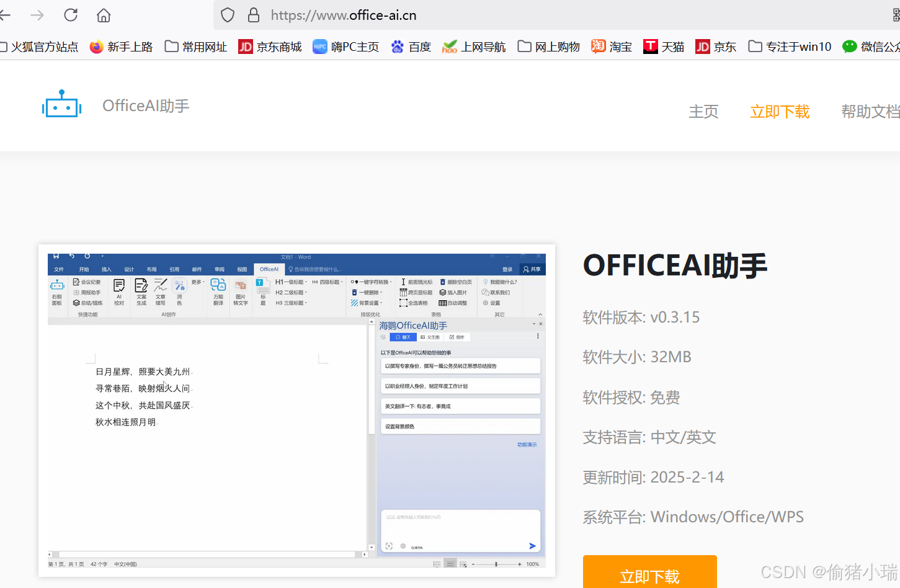Expand the 专注于win10 bookmark folder

pos(790,47)
